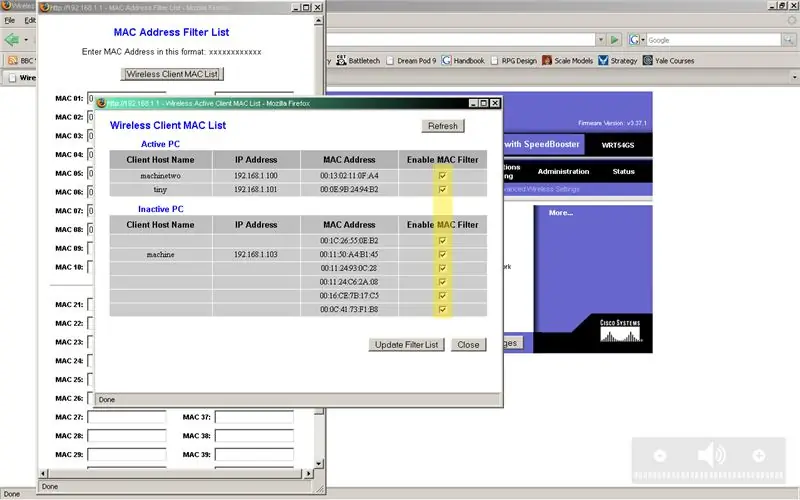Open the Scale Models bookmark
Image resolution: width=800 pixels, height=500 pixels.
(568, 61)
